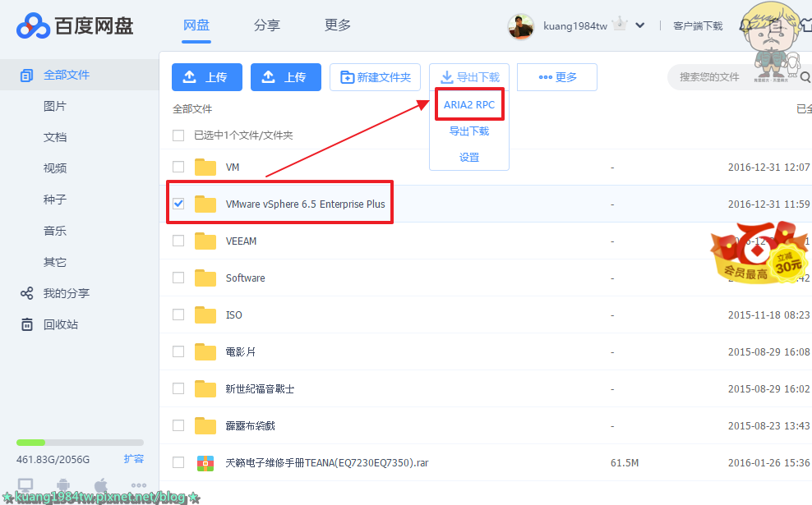Screen dimensions: 812x505
Task: Click the Baidu Netdisk logo
Action: point(75,26)
